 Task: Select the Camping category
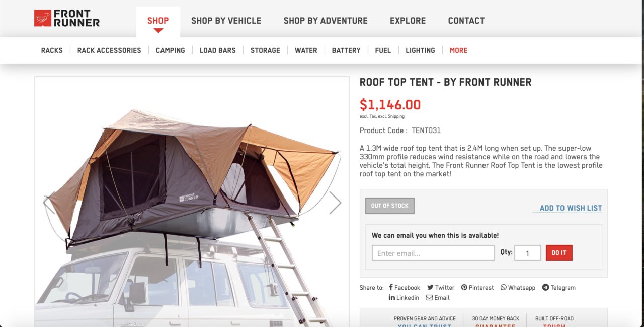pyautogui.click(x=170, y=50)
